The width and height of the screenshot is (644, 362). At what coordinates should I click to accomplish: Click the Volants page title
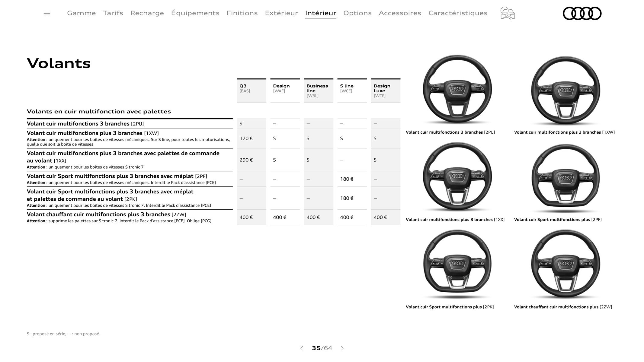[59, 63]
